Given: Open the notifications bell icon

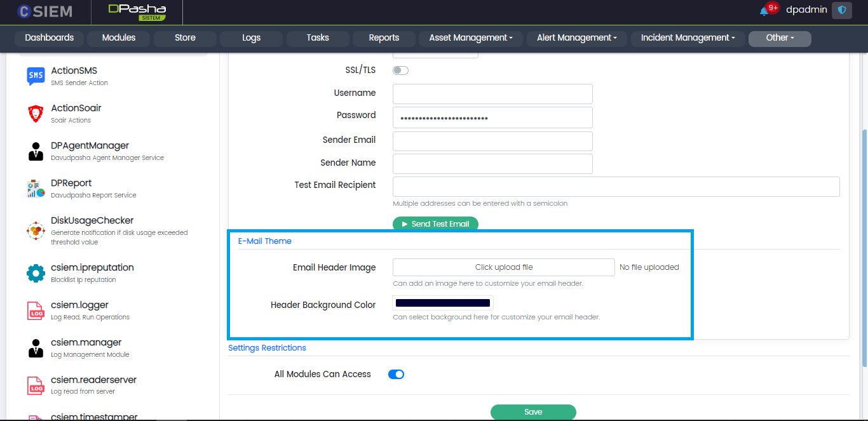Looking at the screenshot, I should 764,11.
